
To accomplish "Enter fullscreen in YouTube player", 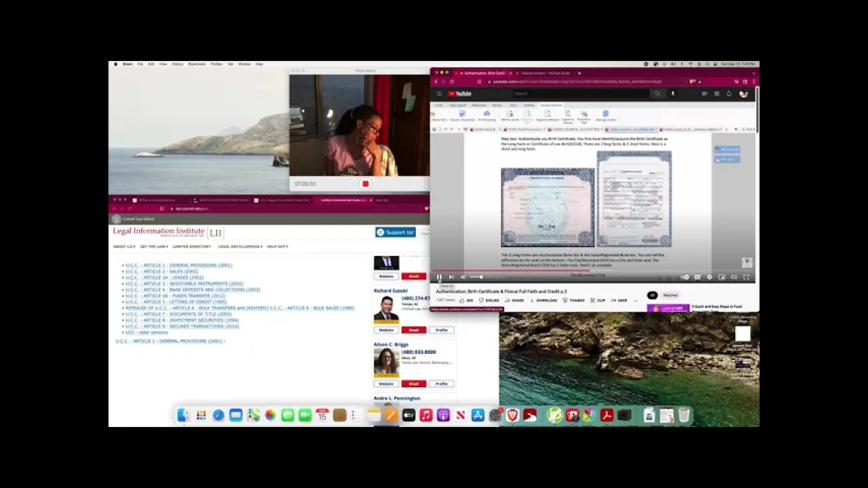I will pos(746,277).
